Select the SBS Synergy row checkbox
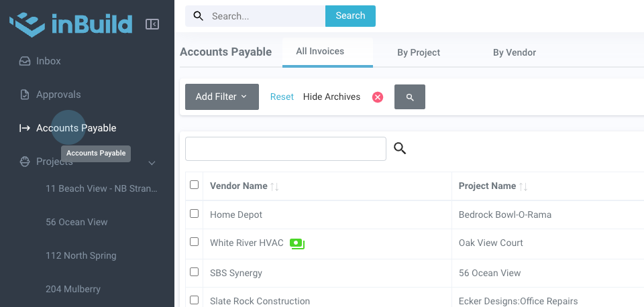The height and width of the screenshot is (307, 644). coord(195,272)
